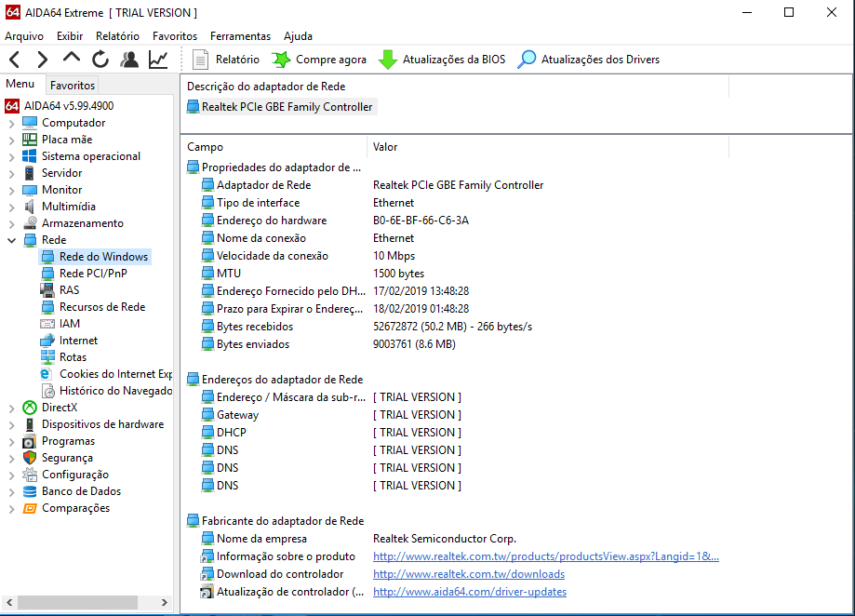Click the Up level arrow icon
The height and width of the screenshot is (616, 855).
point(72,60)
